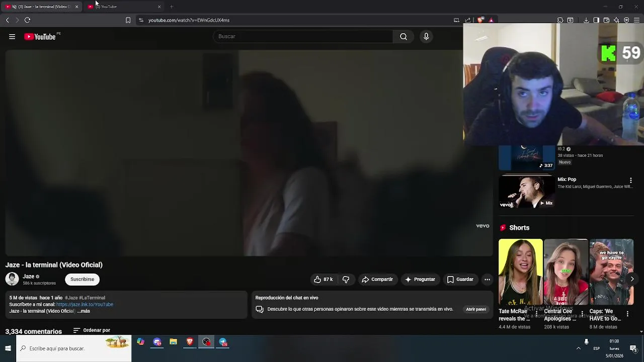
Task: Open the Compartir share dialog
Action: [377, 279]
